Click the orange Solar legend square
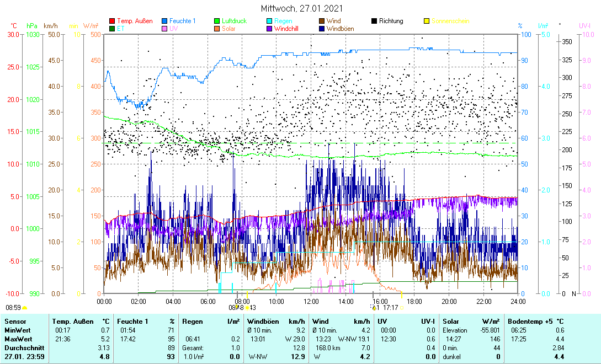The height and width of the screenshot is (364, 601). click(217, 29)
